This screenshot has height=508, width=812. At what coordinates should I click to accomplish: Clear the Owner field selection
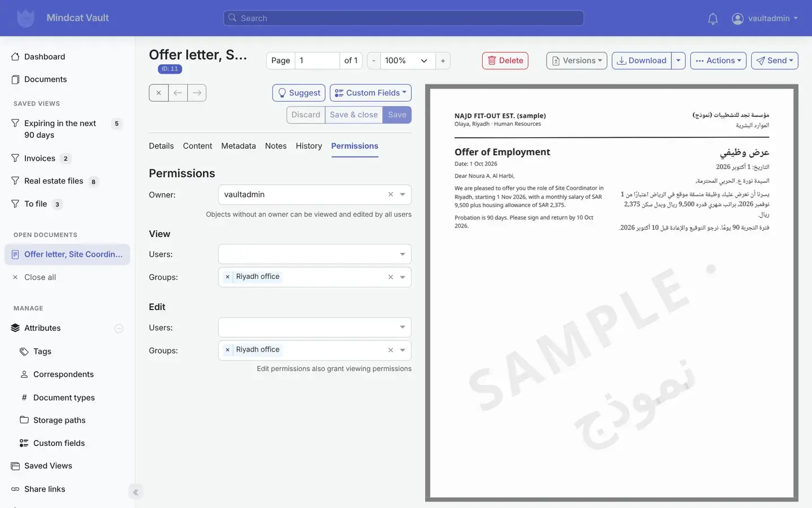[390, 195]
